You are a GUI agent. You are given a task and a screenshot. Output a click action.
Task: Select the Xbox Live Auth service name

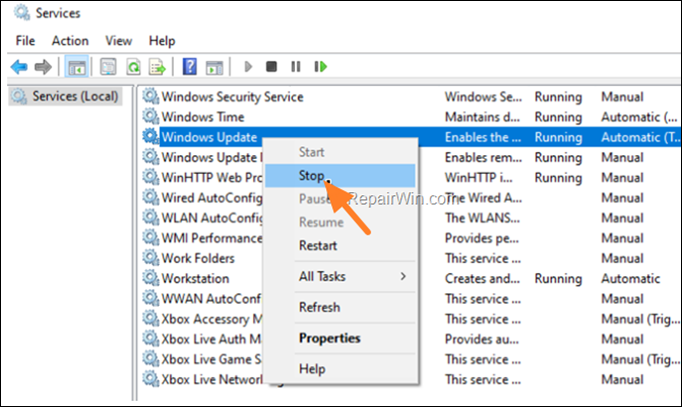click(212, 339)
